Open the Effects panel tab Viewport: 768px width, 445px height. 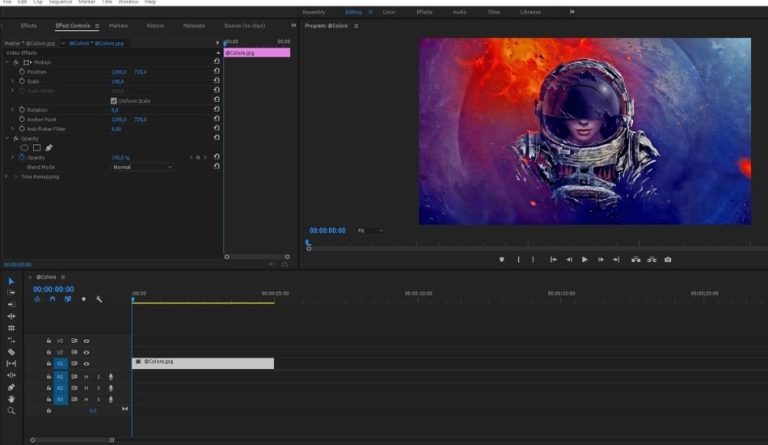[28, 25]
